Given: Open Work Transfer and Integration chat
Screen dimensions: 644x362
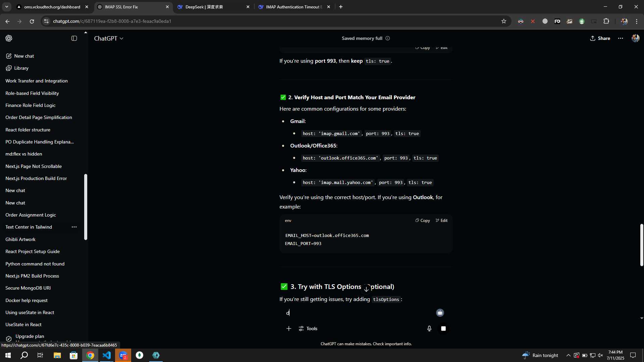Looking at the screenshot, I should (37, 81).
